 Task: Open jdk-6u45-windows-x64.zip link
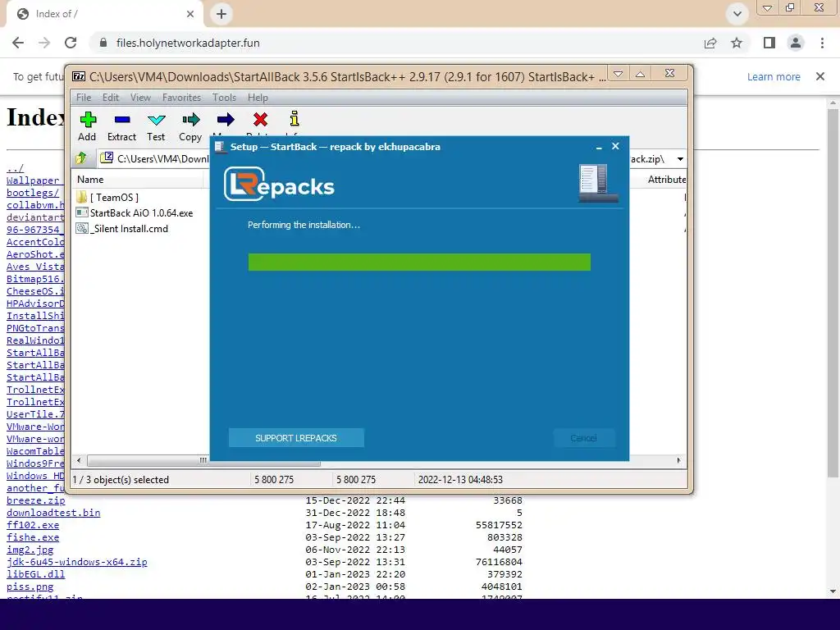click(76, 562)
